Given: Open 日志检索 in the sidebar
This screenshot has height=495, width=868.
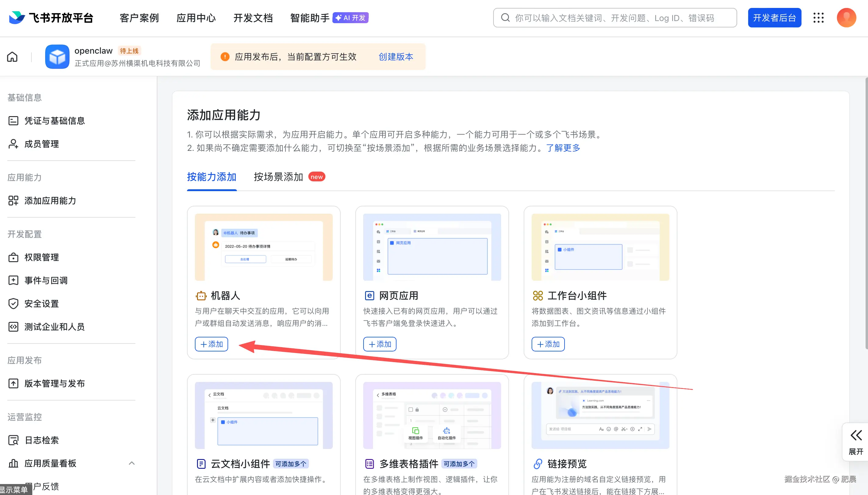Looking at the screenshot, I should (41, 440).
